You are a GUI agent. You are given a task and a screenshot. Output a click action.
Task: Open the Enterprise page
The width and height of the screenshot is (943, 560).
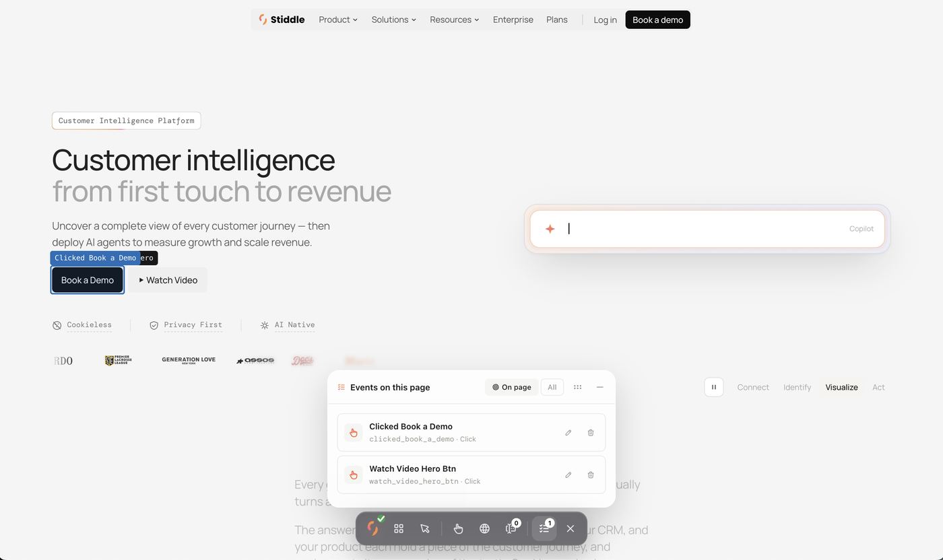click(x=513, y=20)
